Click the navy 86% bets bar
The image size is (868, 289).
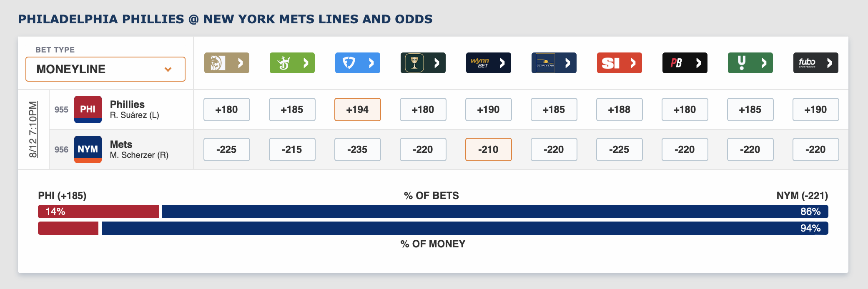pyautogui.click(x=495, y=212)
